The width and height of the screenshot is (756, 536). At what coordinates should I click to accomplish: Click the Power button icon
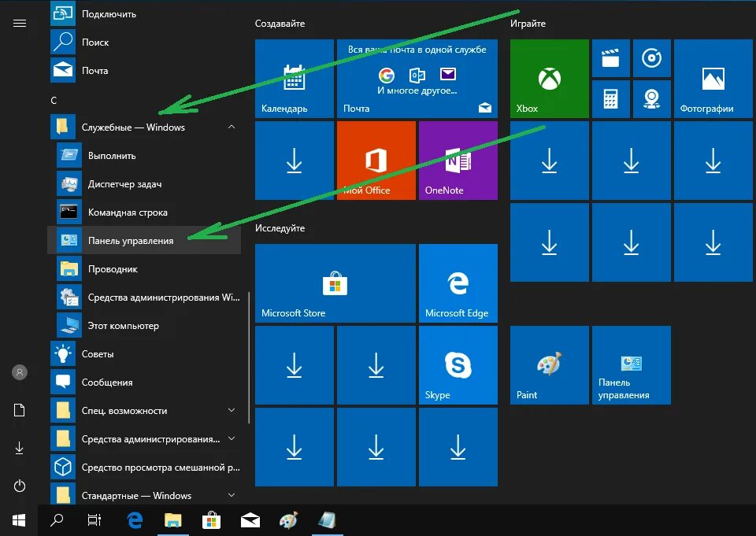tap(20, 486)
